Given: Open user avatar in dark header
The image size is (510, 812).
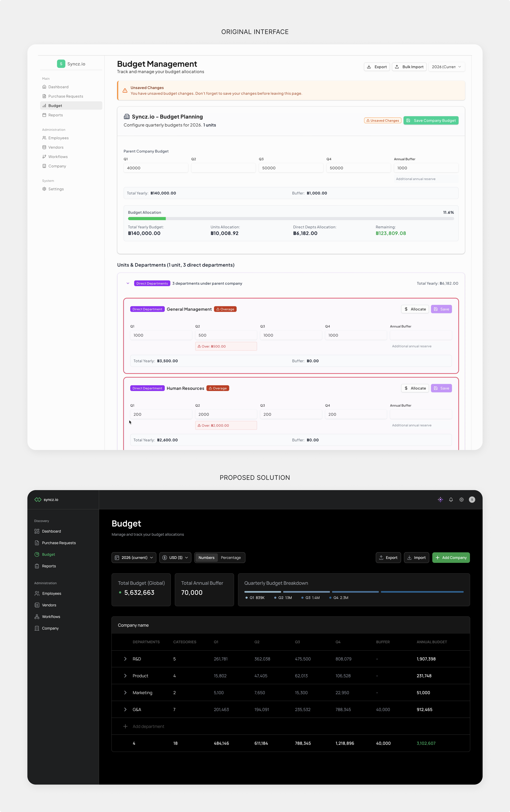Looking at the screenshot, I should coord(472,499).
